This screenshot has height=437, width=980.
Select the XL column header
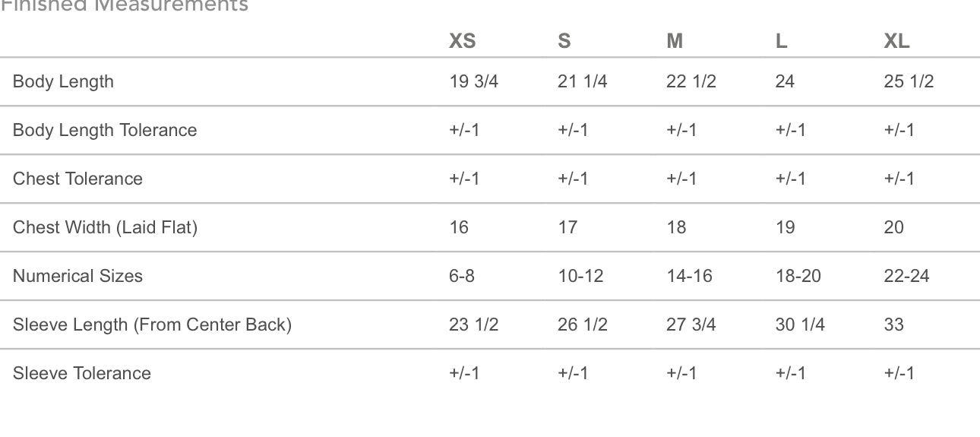[x=896, y=41]
